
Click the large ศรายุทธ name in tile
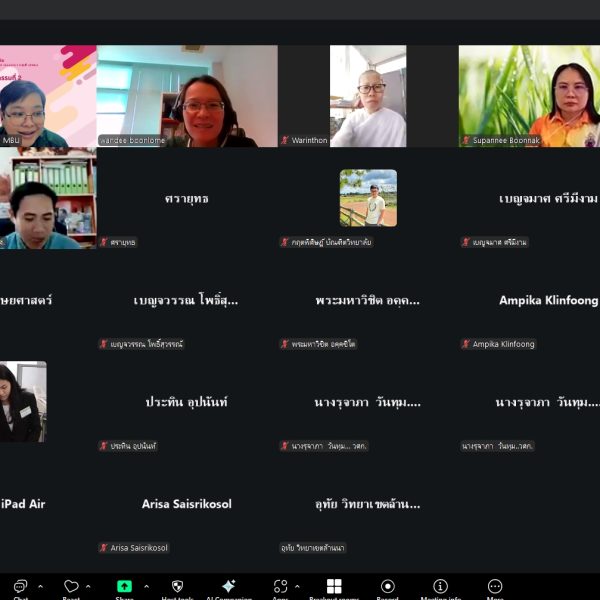pos(187,199)
